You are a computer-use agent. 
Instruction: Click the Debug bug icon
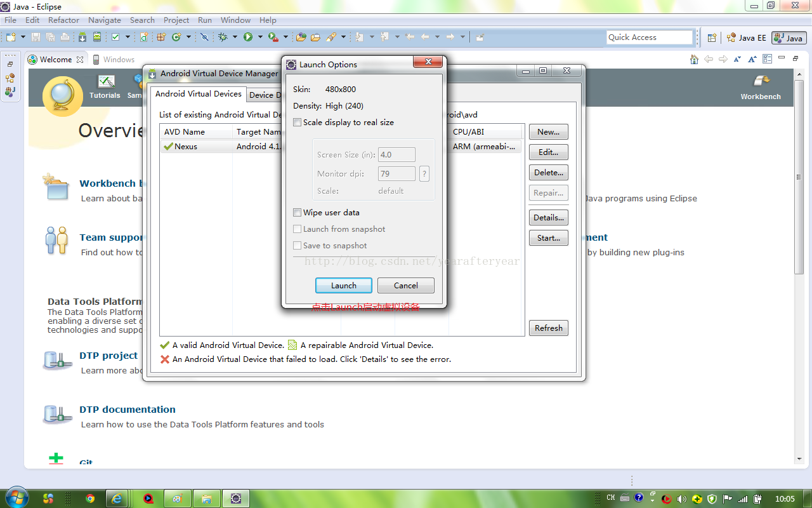pos(223,37)
